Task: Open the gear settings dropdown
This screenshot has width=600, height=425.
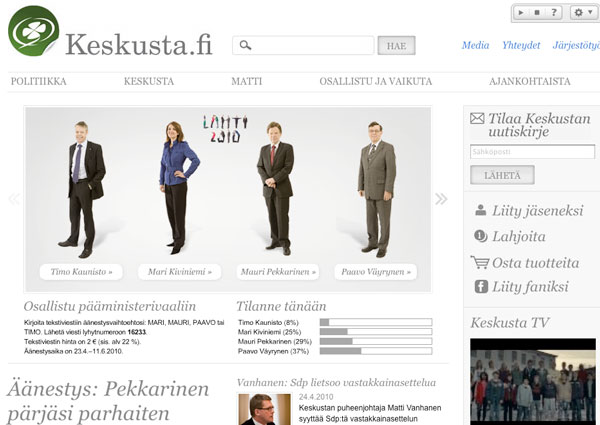Action: 584,12
